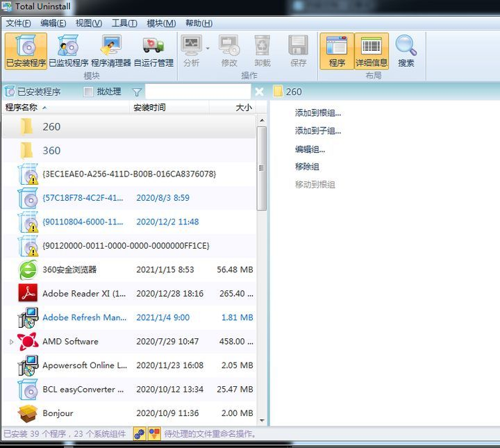Click the 360安全浏览器 program icon

click(x=28, y=269)
